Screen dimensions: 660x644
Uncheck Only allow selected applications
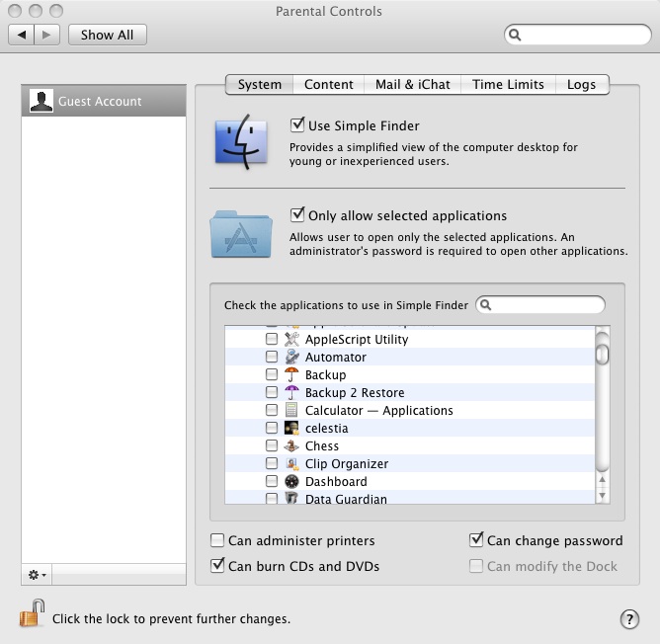click(x=297, y=214)
